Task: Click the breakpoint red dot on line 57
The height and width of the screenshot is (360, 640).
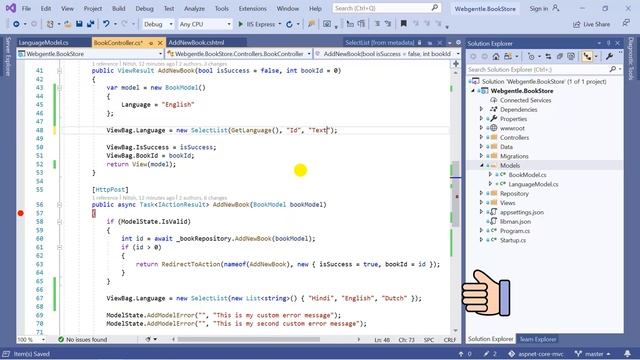Action: click(x=20, y=213)
